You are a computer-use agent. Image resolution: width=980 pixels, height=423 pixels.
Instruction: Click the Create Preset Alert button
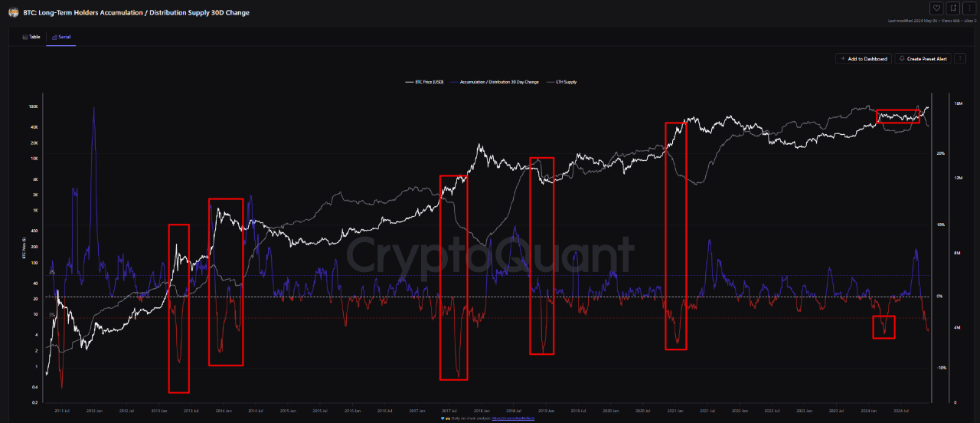tap(923, 58)
